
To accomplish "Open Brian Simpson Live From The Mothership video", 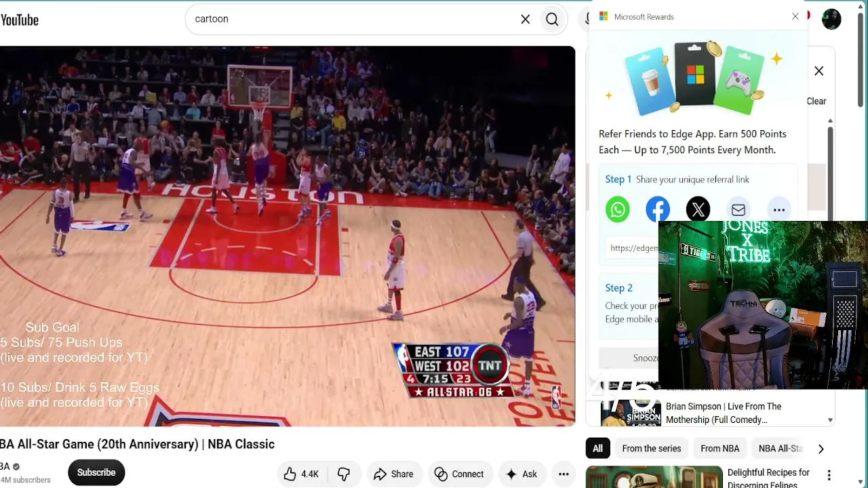I will (x=724, y=413).
